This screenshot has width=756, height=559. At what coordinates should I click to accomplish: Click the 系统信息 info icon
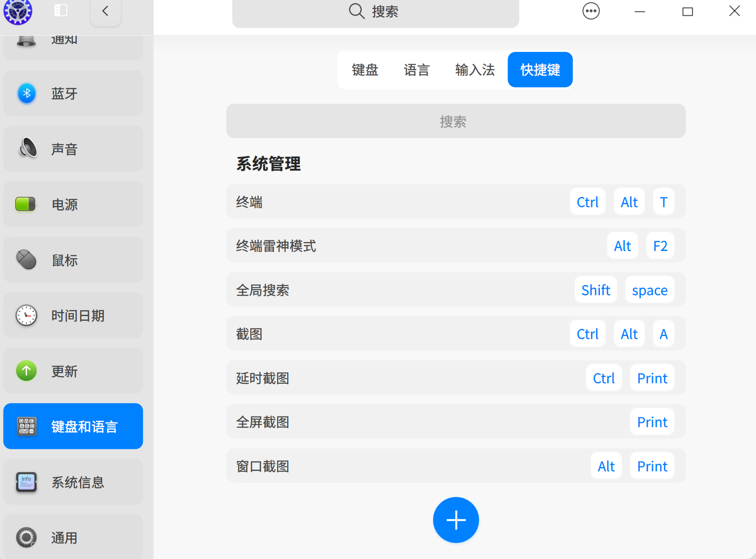[26, 482]
